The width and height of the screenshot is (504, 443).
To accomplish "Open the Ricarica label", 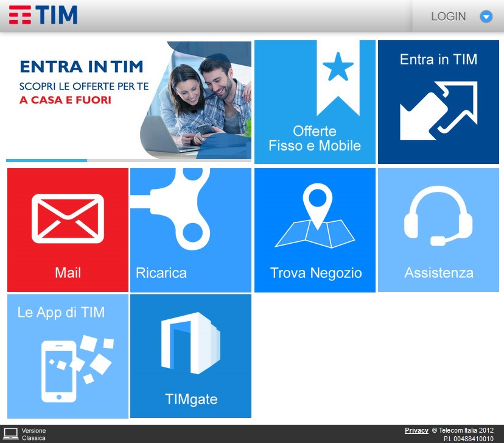I will [161, 273].
